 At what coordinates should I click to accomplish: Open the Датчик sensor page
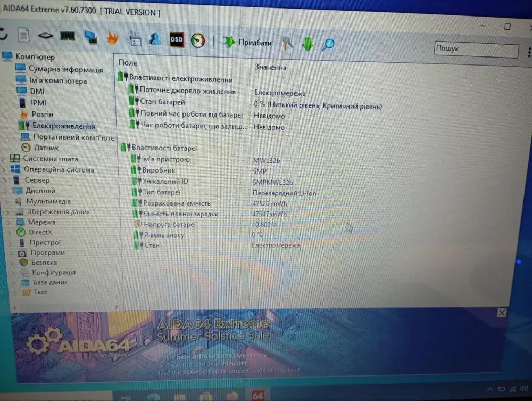(x=46, y=148)
